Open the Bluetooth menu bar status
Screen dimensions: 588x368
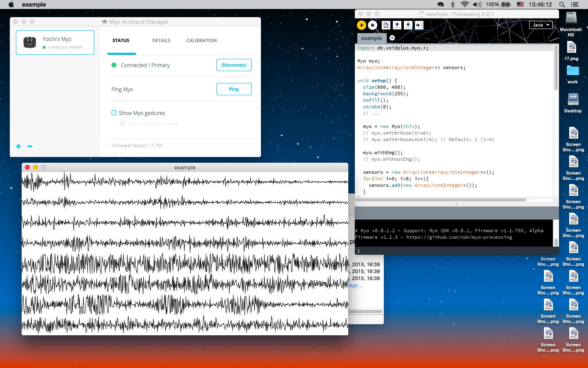(452, 4)
